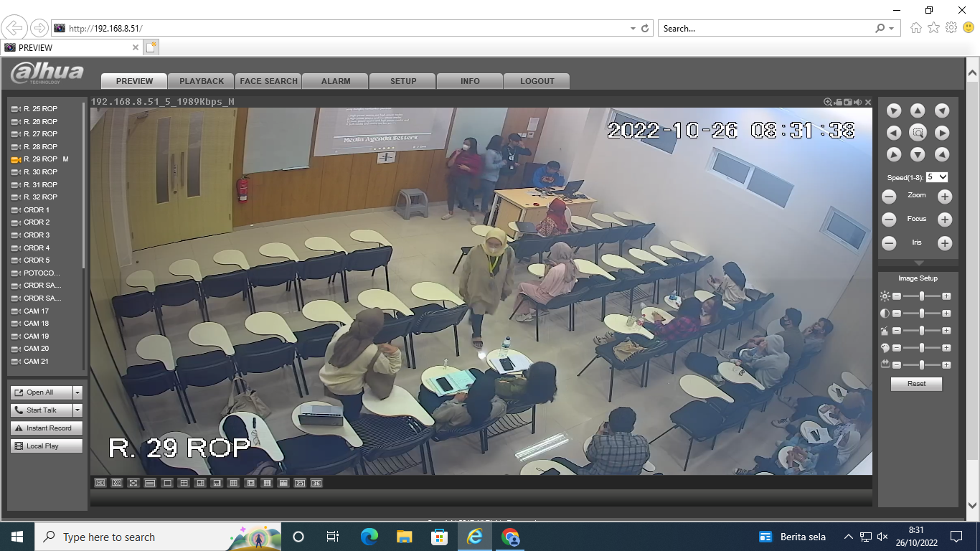The height and width of the screenshot is (551, 980).
Task: Open Microsoft Edge from the taskbar
Action: tap(369, 537)
